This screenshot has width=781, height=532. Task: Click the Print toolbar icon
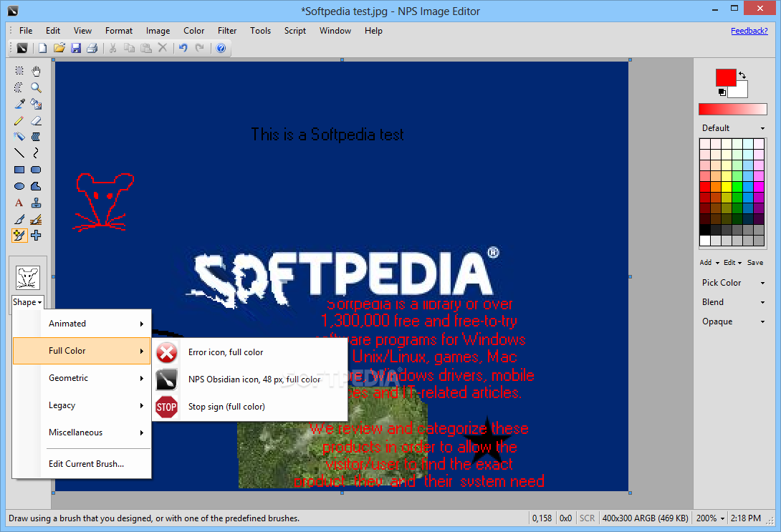point(92,48)
